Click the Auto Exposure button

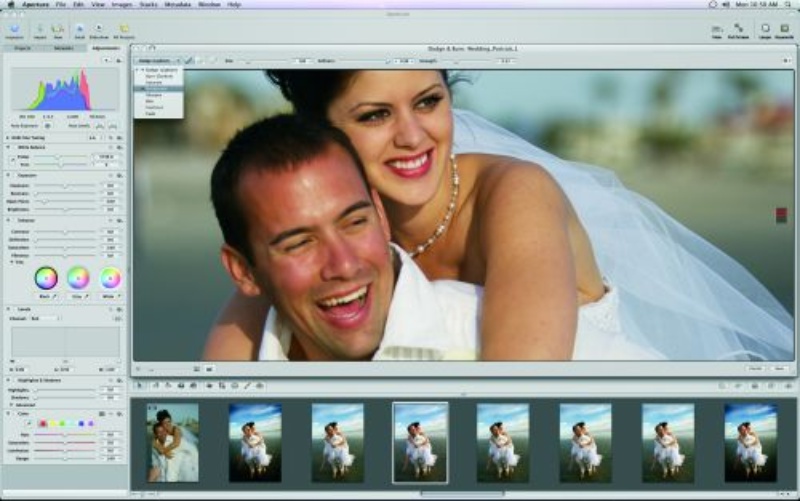[x=45, y=125]
